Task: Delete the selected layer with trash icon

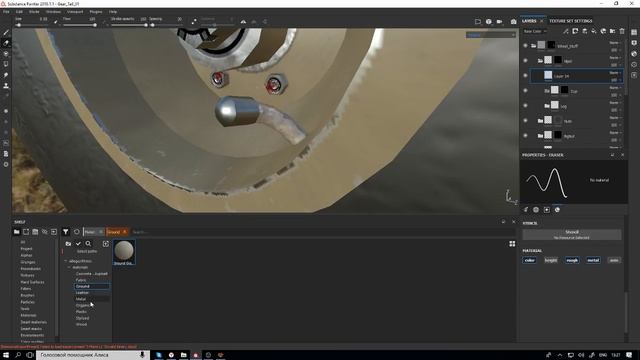Action: [x=622, y=31]
